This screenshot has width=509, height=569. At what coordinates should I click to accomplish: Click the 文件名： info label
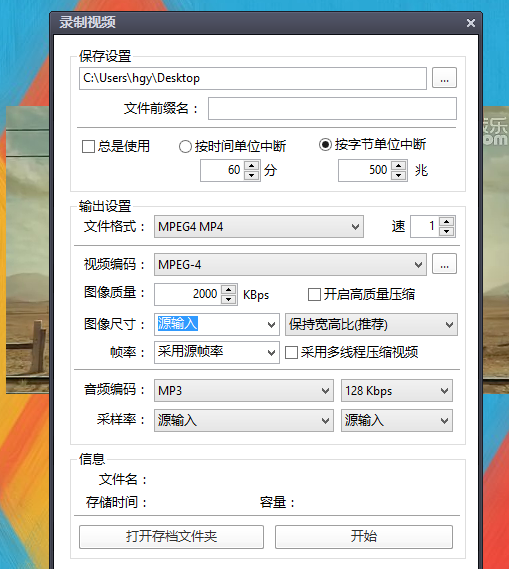123,480
